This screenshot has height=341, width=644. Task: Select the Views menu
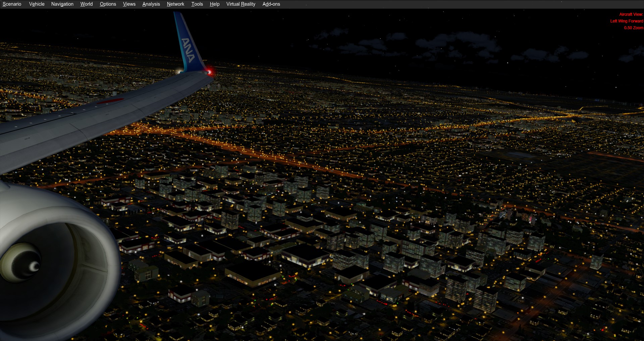pyautogui.click(x=129, y=4)
